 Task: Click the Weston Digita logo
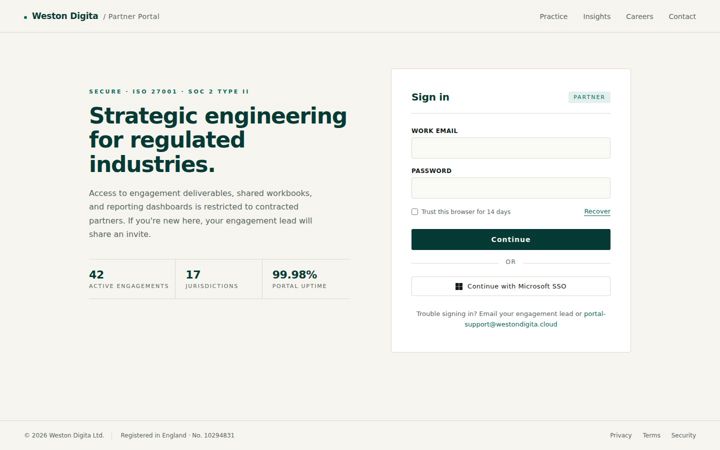(x=61, y=16)
